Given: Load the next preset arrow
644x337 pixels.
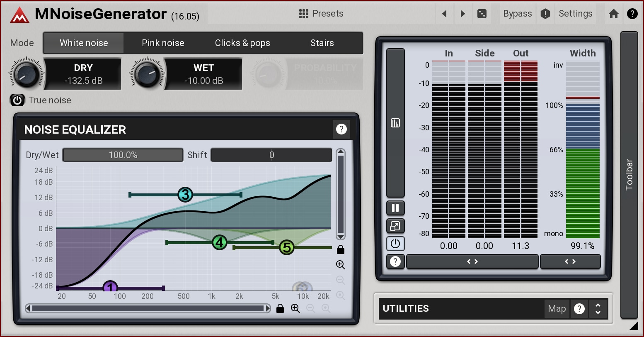Looking at the screenshot, I should [463, 14].
